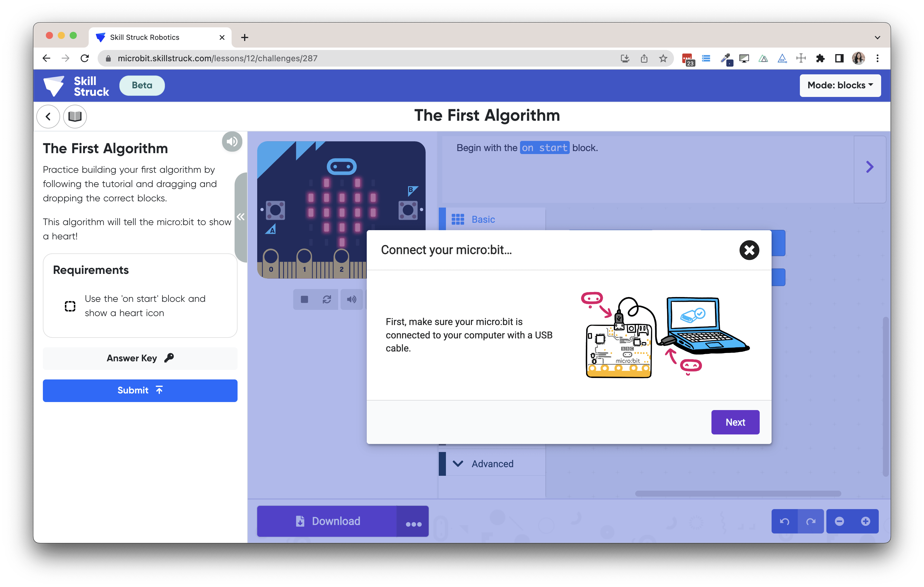The image size is (924, 587).
Task: Open the lesson book icon near the back arrow
Action: pos(74,116)
